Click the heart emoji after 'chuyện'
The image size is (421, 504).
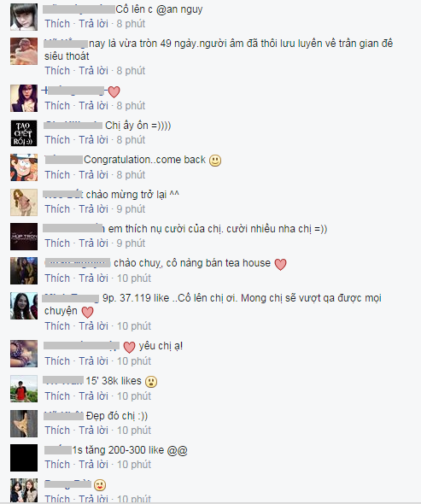87,312
